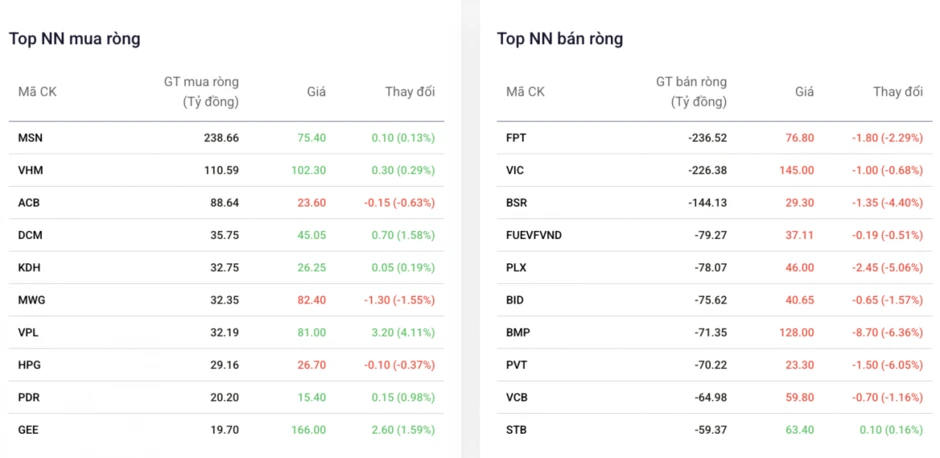Select the HPG stock symbol
This screenshot has height=458, width=940.
(29, 364)
